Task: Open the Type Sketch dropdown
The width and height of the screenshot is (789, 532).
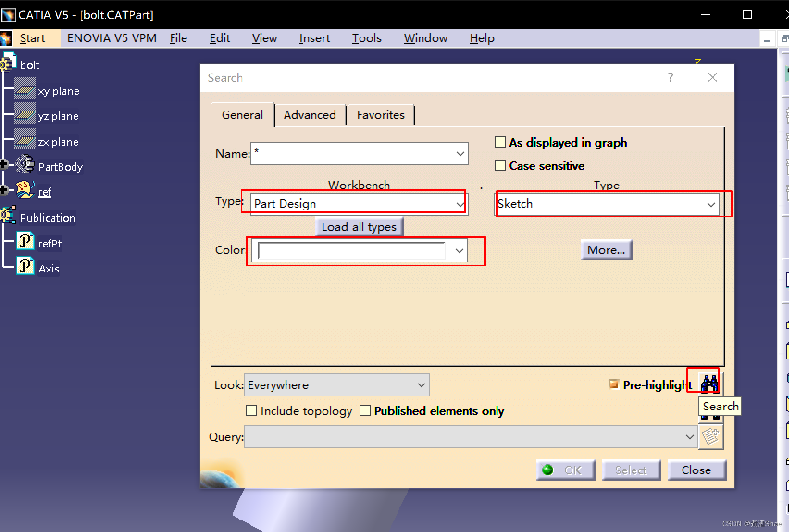Action: point(711,204)
